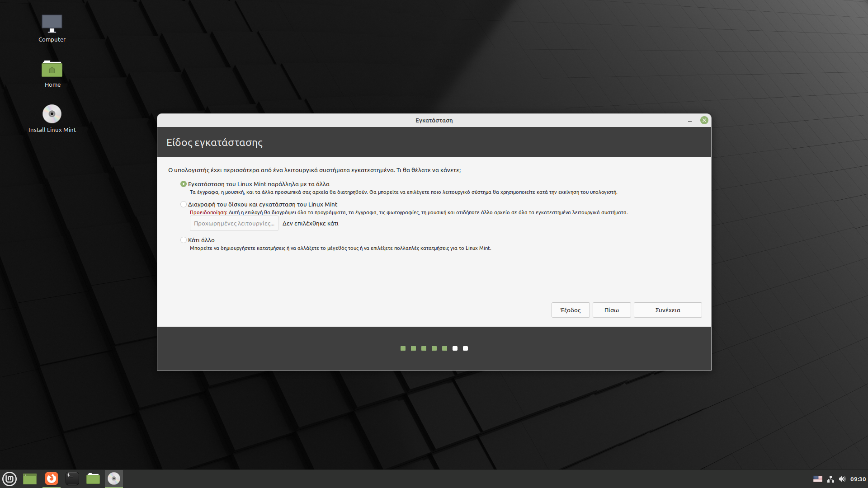
Task: Open the Linux Mint start menu
Action: (9, 479)
